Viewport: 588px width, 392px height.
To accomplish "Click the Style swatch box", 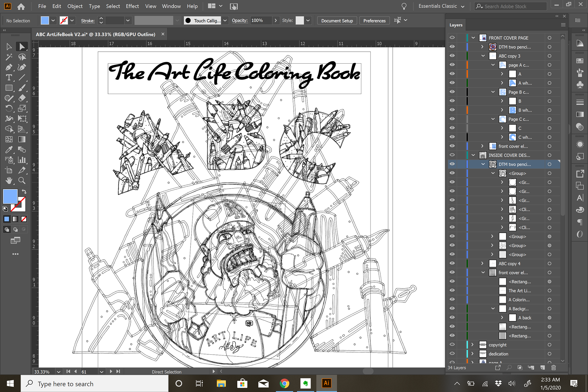I will pos(300,21).
